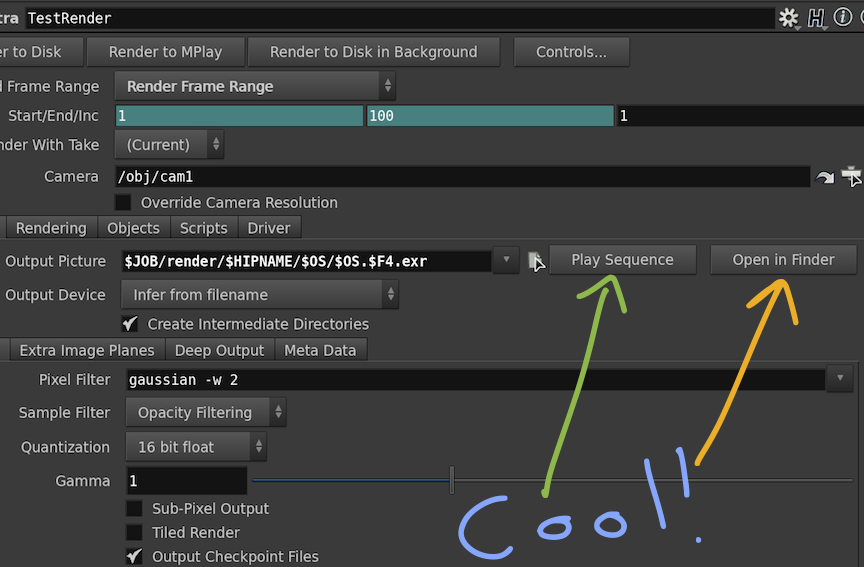The height and width of the screenshot is (567, 864).
Task: Open the Output Device Infer from filename dropdown
Action: click(260, 294)
